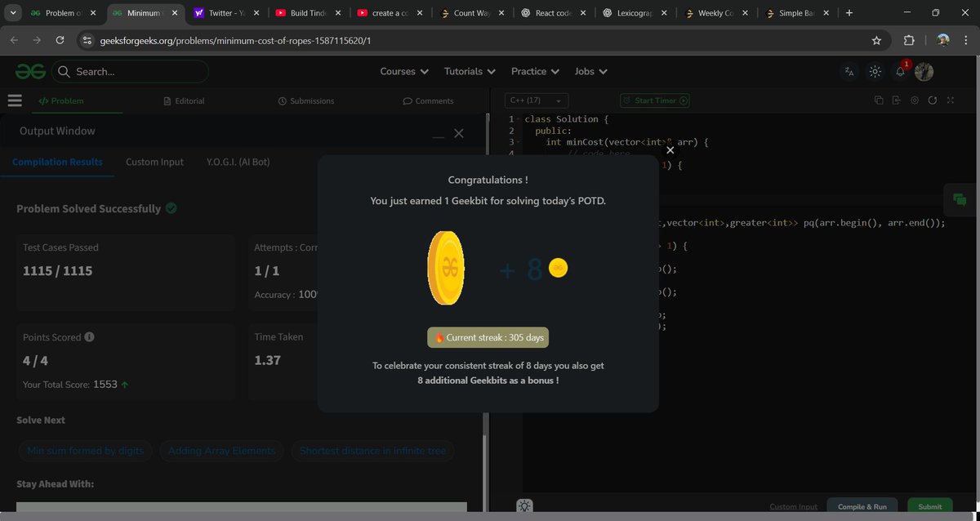Bookmark this page with the star icon
Viewport: 980px width, 521px height.
[876, 40]
